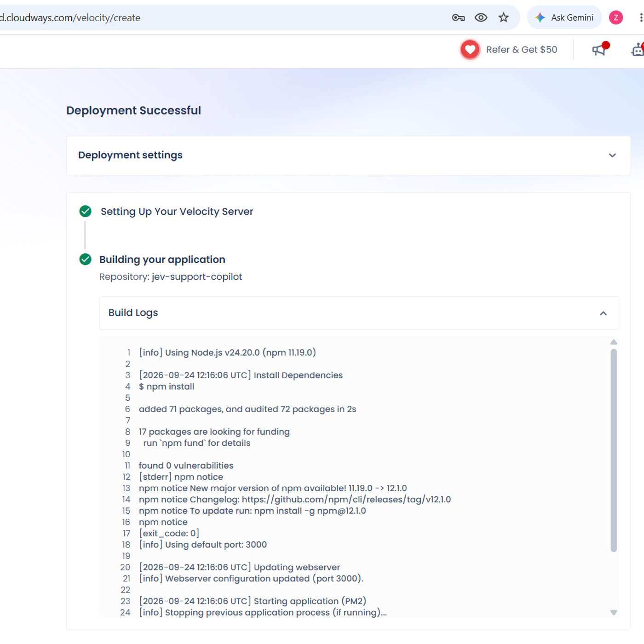Click log line Webserver configuration updated (port 3000)

tap(251, 579)
